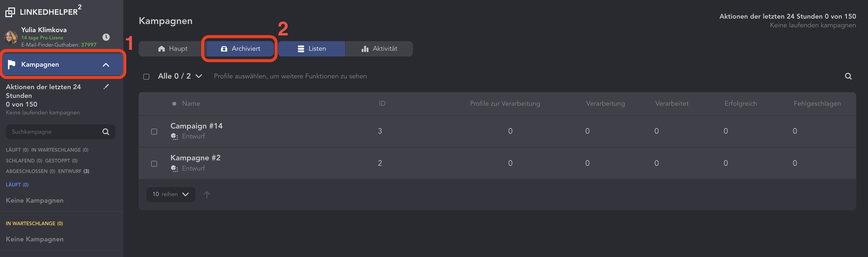868x257 pixels.
Task: Collapse the Kampagnen sidebar section
Action: click(x=106, y=65)
